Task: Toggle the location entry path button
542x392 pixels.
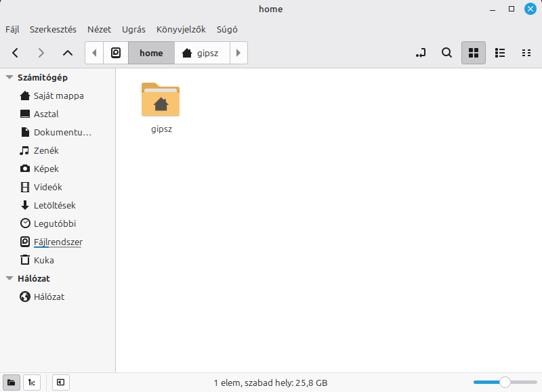Action: [421, 53]
